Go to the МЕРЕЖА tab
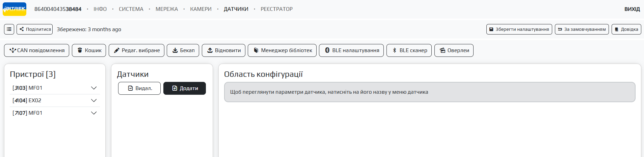The width and height of the screenshot is (644, 157). pyautogui.click(x=167, y=9)
